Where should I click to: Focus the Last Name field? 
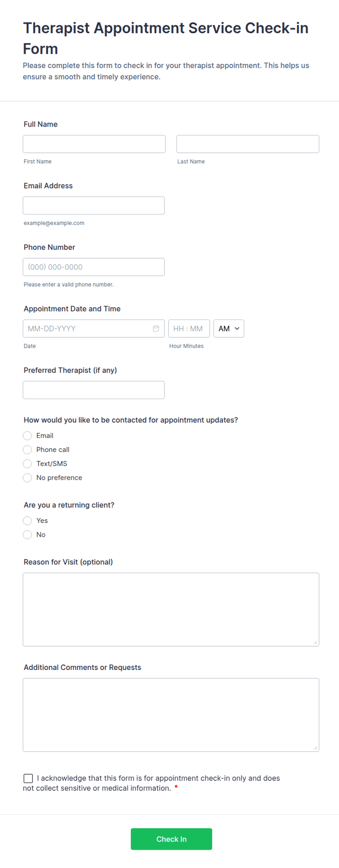coord(248,144)
